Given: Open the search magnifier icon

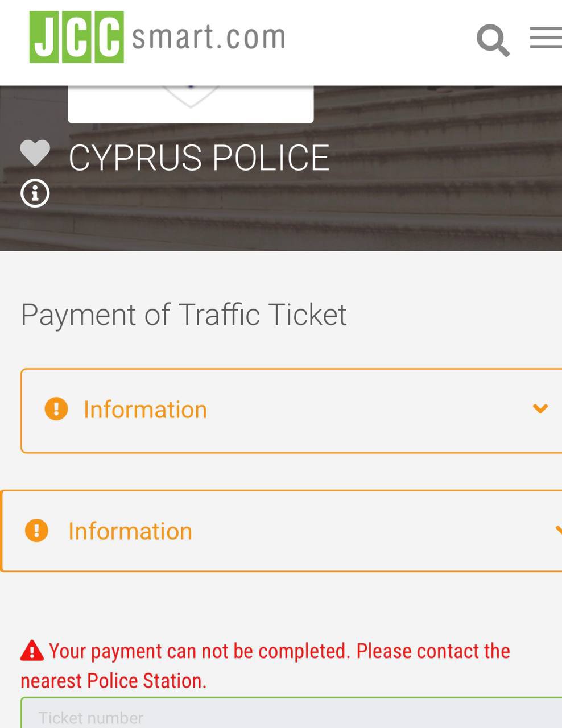Looking at the screenshot, I should (492, 40).
